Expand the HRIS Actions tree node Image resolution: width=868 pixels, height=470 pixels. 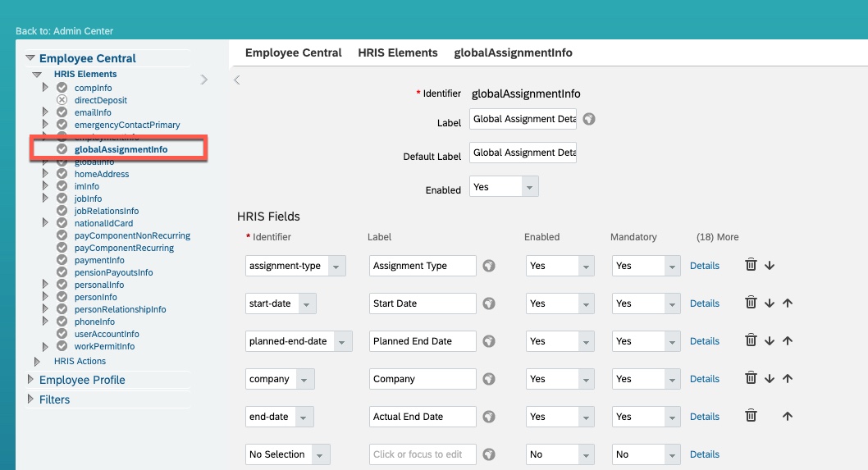37,362
